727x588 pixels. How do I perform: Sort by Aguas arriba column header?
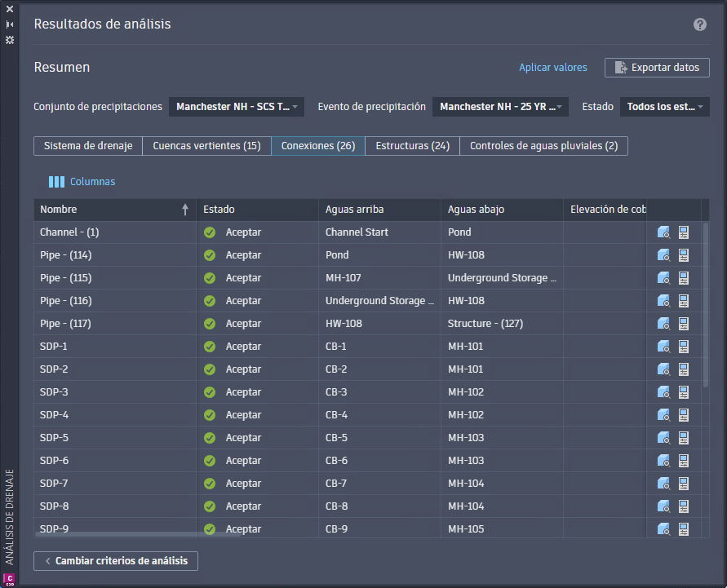(x=379, y=210)
